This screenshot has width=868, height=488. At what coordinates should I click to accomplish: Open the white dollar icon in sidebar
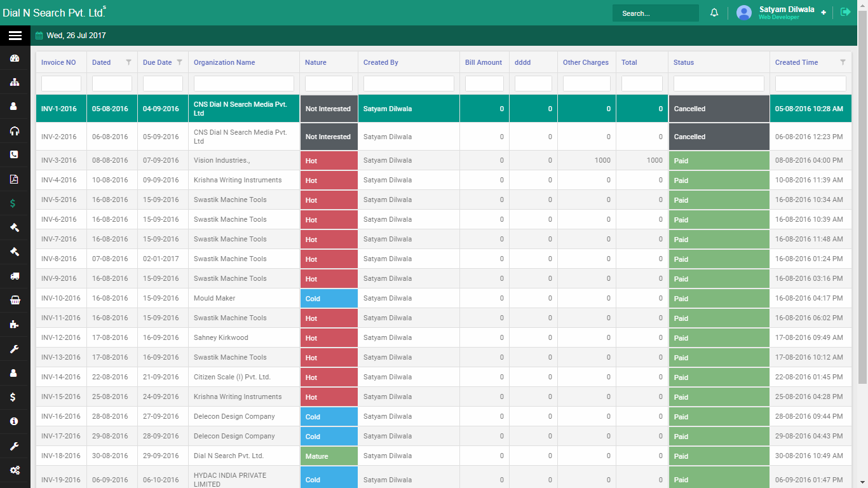coord(13,397)
